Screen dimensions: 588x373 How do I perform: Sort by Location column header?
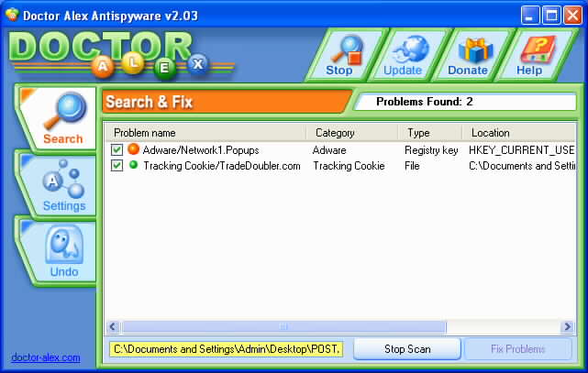pos(519,133)
